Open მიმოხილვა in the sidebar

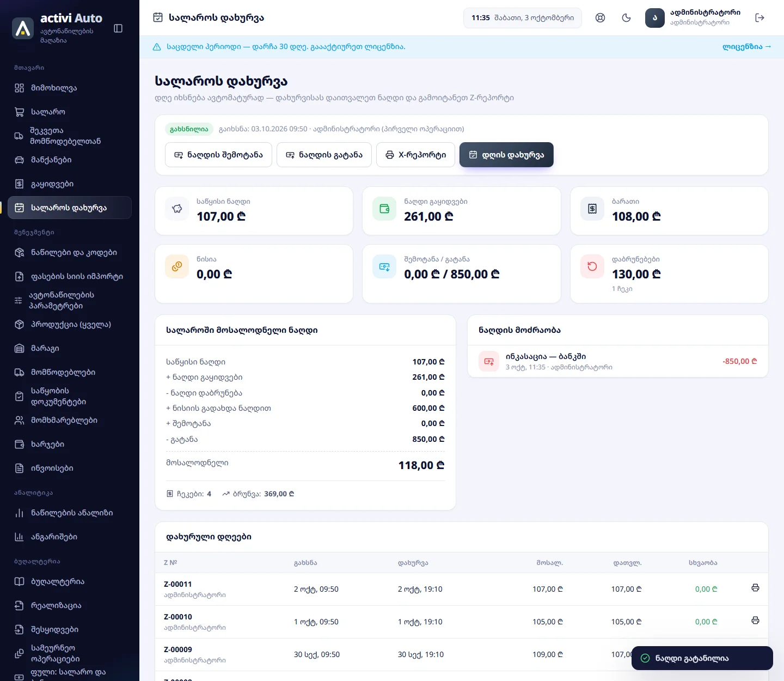coord(70,88)
